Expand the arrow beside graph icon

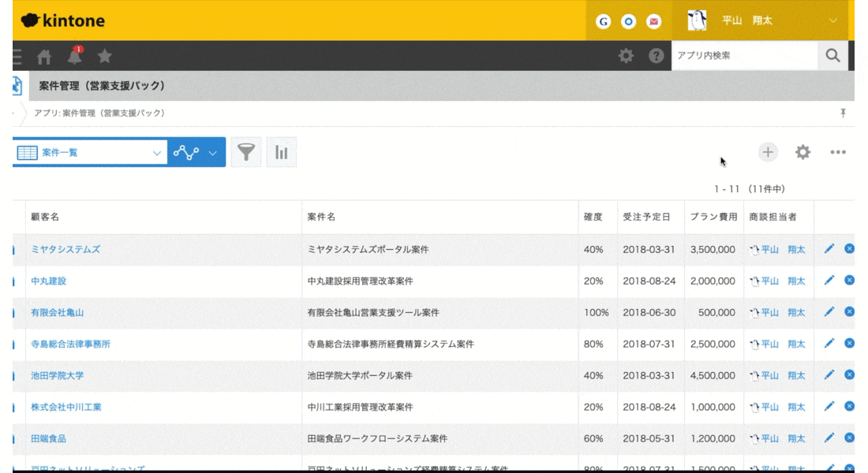coord(212,153)
